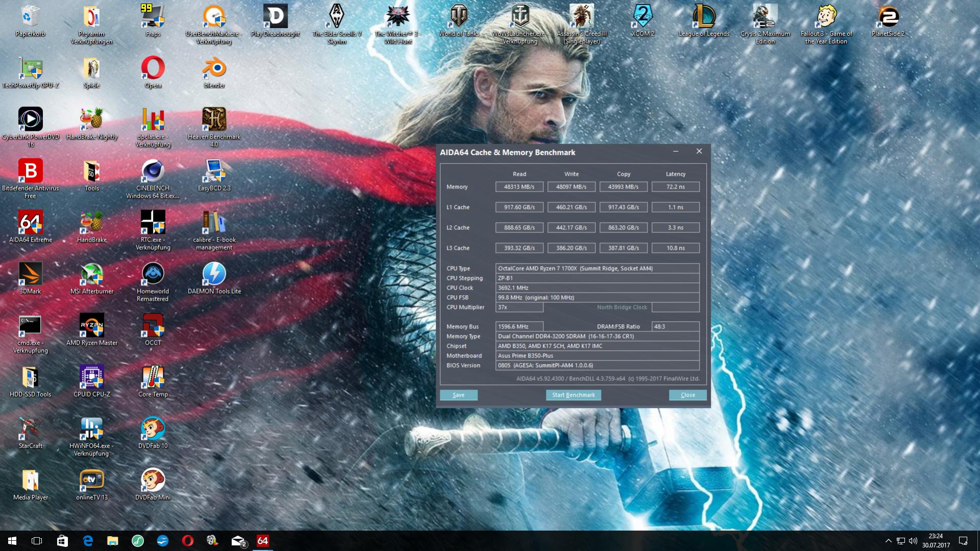This screenshot has height=551, width=980.
Task: Click the DRAM:FSB Ratio value 48:3
Action: (675, 326)
